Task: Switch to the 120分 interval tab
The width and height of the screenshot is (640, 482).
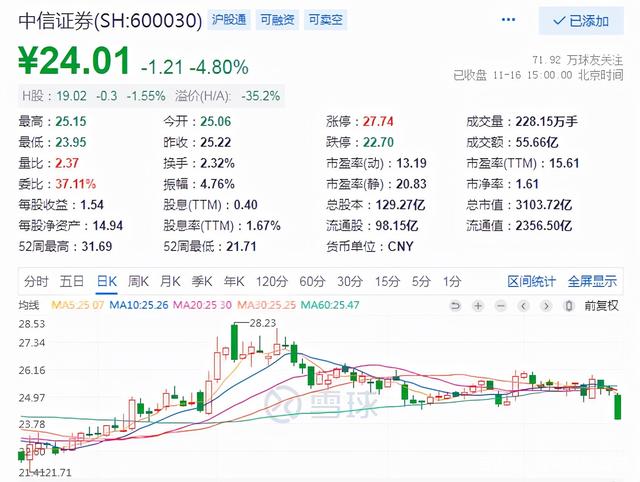Action: point(272,281)
